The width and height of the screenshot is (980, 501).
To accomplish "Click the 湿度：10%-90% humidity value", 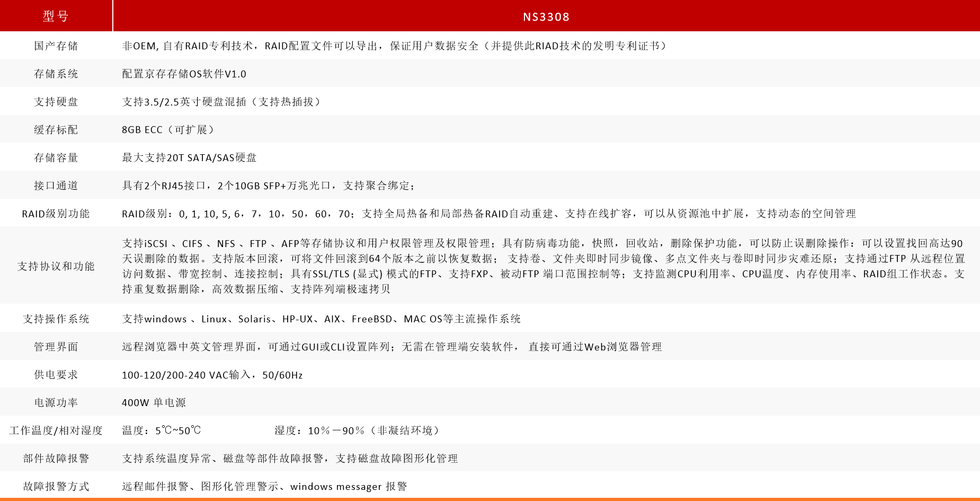I will point(359,430).
